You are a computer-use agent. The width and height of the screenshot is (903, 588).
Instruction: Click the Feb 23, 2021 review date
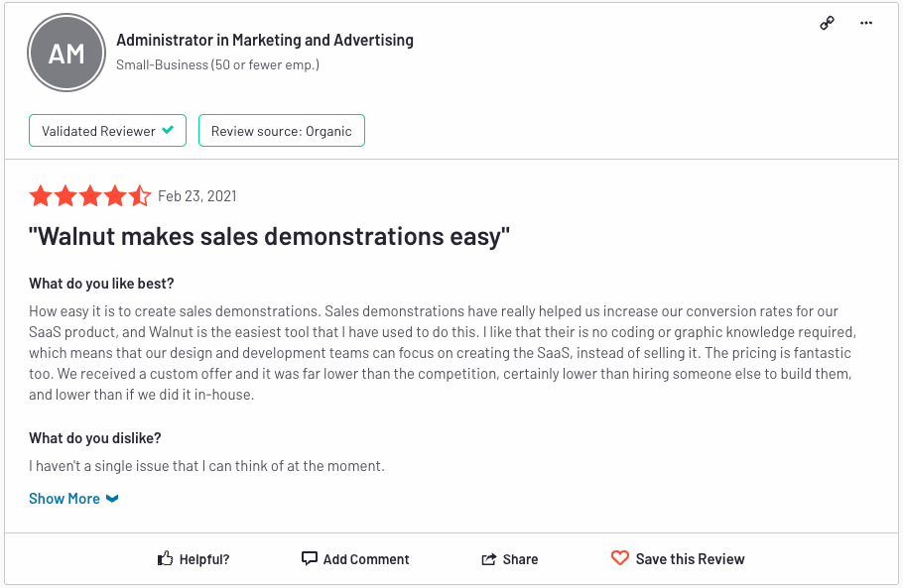click(x=197, y=196)
